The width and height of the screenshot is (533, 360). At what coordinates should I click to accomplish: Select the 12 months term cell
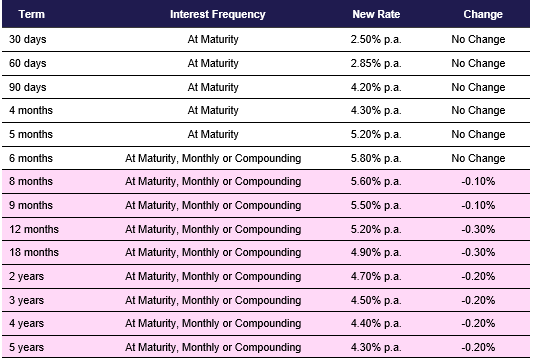pyautogui.click(x=34, y=229)
